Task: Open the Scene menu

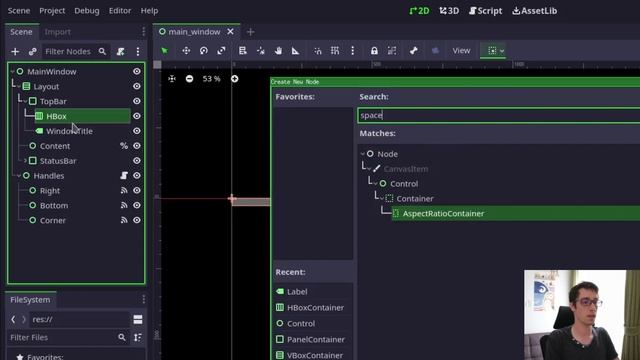Action: [19, 11]
